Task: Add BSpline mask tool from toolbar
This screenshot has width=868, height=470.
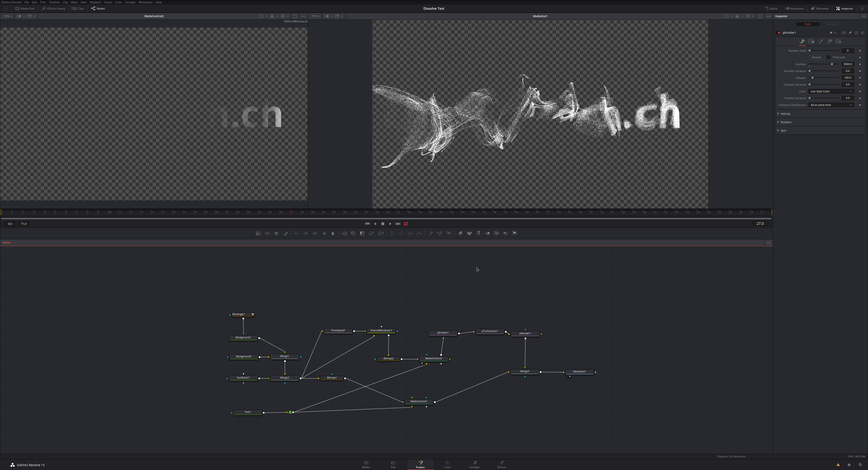Action: pos(419,233)
